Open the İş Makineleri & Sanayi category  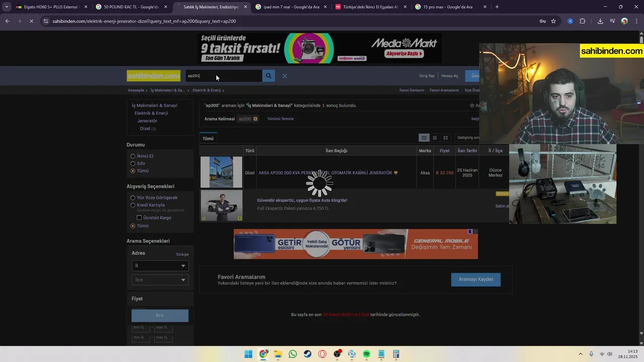pyautogui.click(x=154, y=106)
